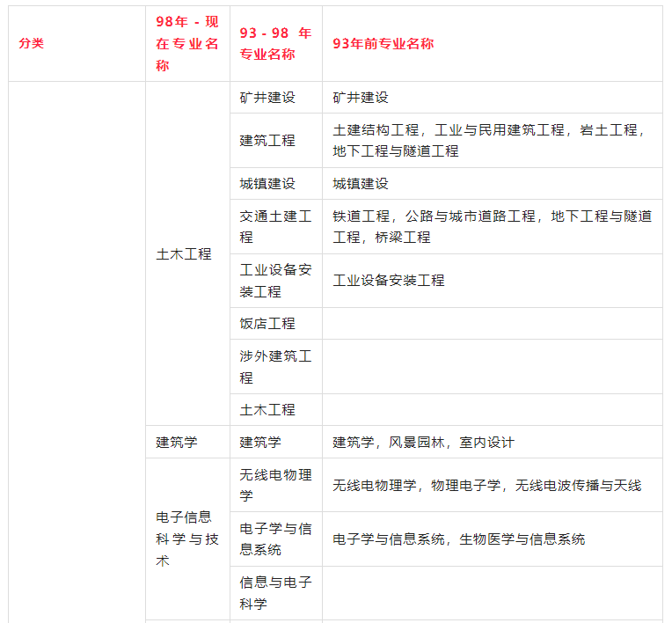Screen dimensions: 672x623
Task: Click the 建筑工程 cell
Action: pyautogui.click(x=267, y=140)
